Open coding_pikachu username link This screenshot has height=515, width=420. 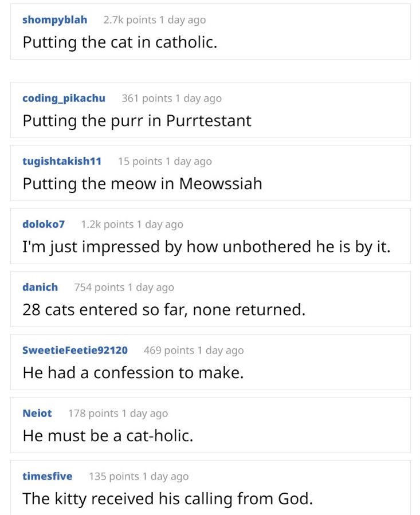point(64,99)
